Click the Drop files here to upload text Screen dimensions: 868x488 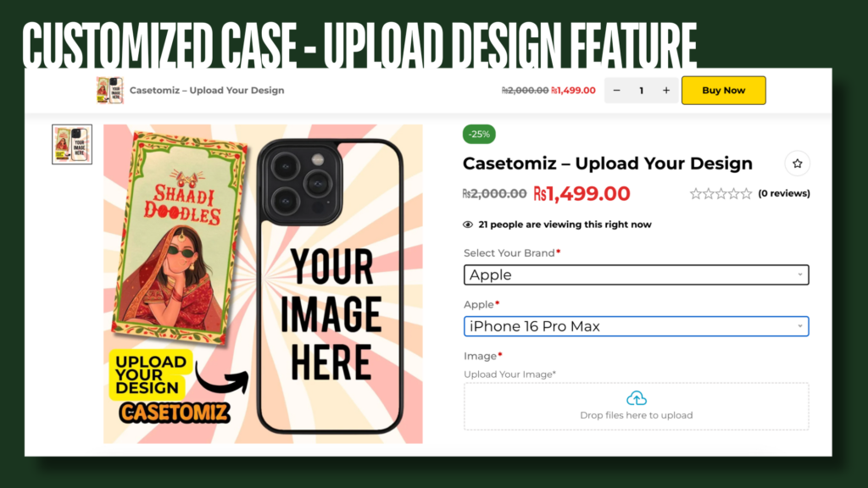[636, 415]
